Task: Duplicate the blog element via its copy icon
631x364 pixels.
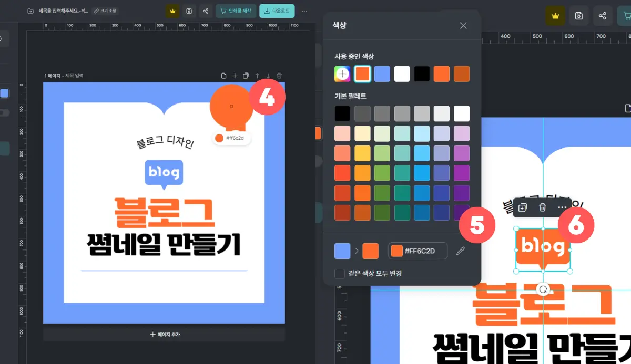Action: coord(522,207)
